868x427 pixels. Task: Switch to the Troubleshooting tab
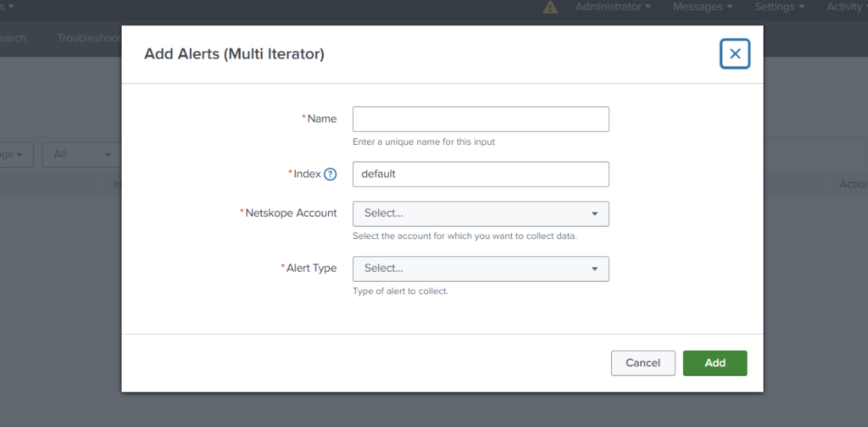(x=89, y=37)
